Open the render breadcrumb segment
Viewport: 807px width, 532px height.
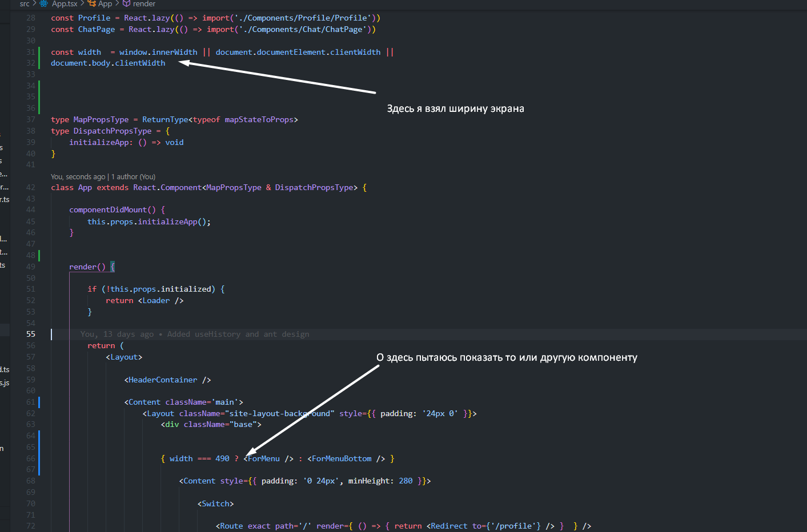(144, 3)
